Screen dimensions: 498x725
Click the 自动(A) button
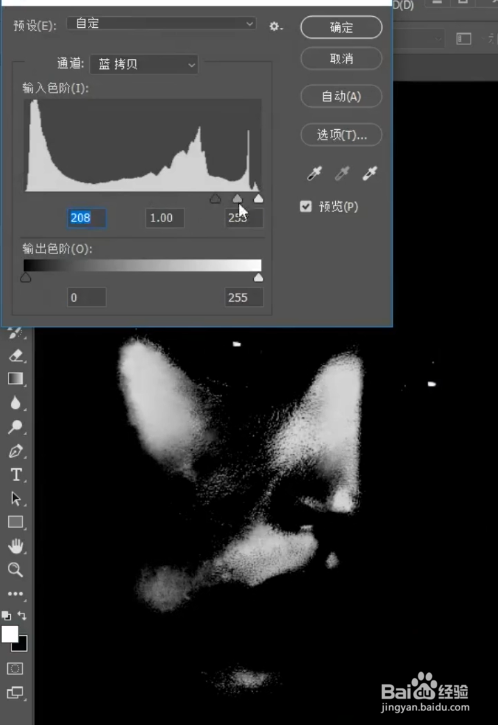pyautogui.click(x=341, y=96)
